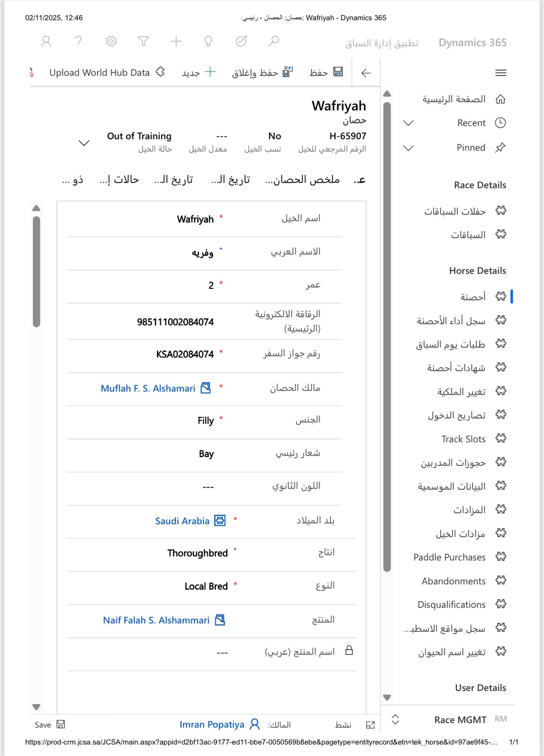Open the ملخص الحصان tab
This screenshot has width=544, height=756.
[x=302, y=180]
